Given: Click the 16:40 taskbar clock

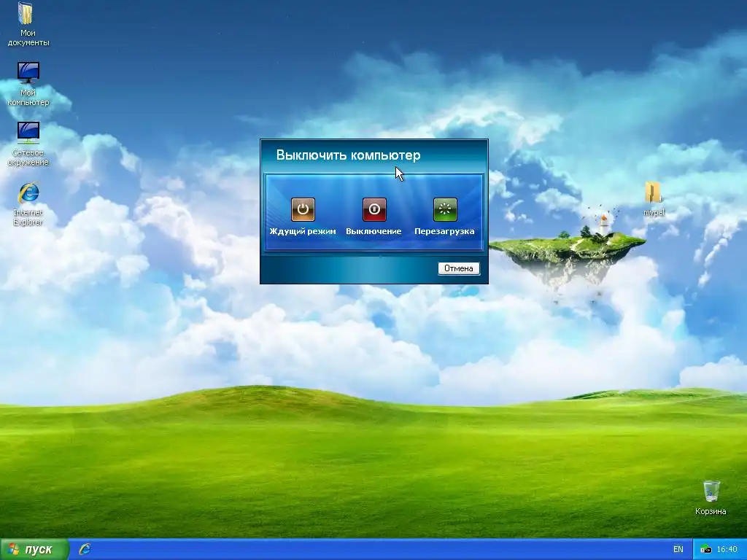Looking at the screenshot, I should (727, 550).
